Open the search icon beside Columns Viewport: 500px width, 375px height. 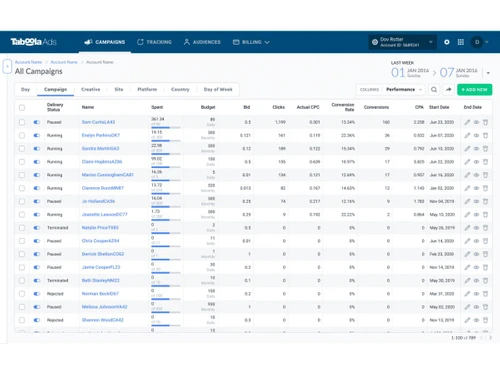(434, 89)
